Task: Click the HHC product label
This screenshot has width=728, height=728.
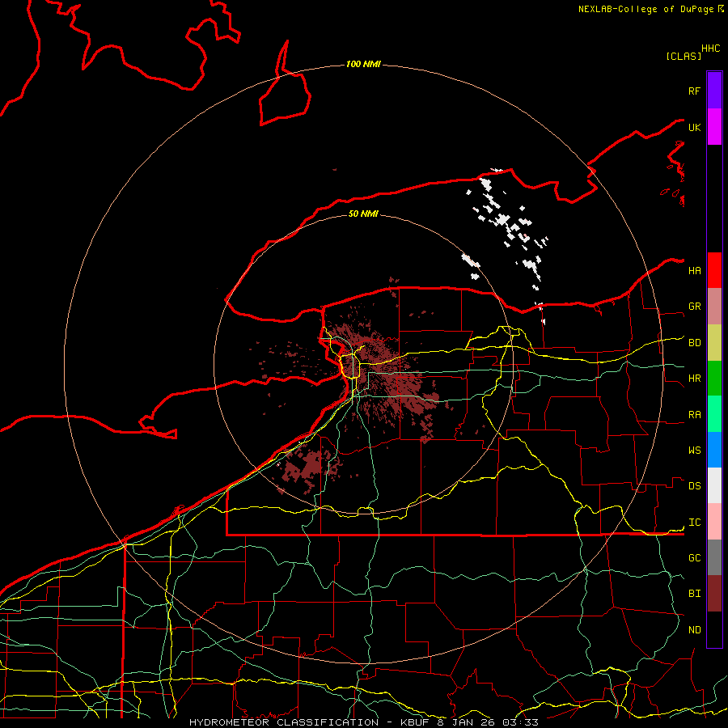Action: [x=710, y=49]
